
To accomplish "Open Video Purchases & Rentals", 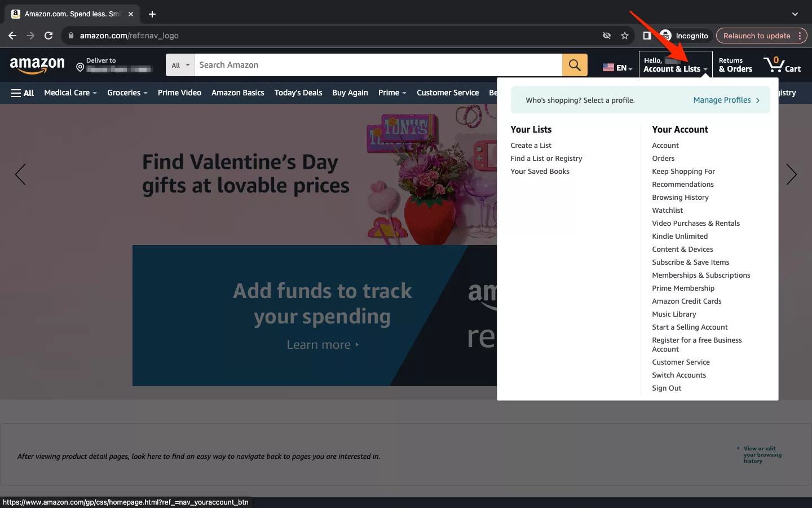I will pyautogui.click(x=696, y=224).
